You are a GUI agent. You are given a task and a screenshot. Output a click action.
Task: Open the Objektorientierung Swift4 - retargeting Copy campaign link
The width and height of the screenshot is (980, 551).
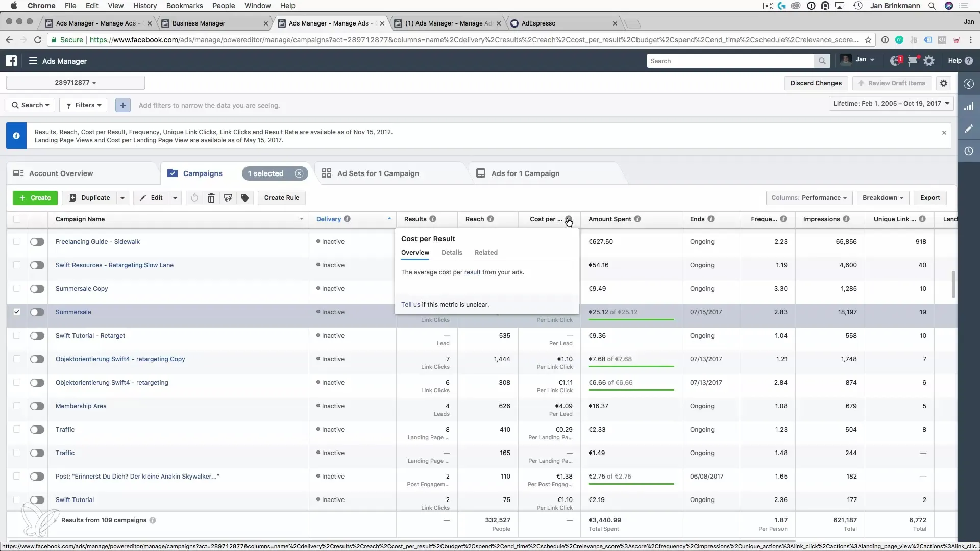[x=120, y=359]
